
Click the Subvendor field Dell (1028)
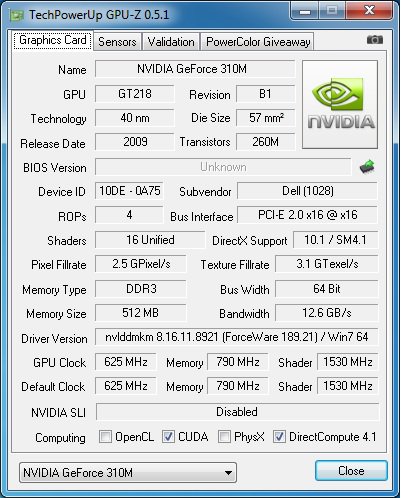(307, 191)
